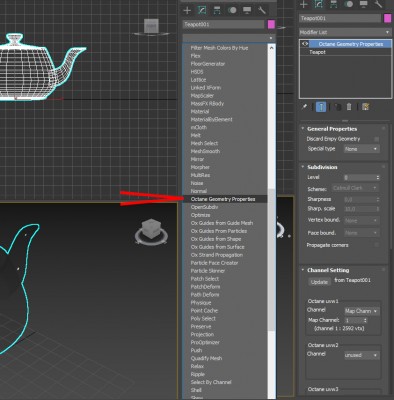Select MeshSmooth in the modifier list
This screenshot has height=400, width=394.
click(x=205, y=151)
